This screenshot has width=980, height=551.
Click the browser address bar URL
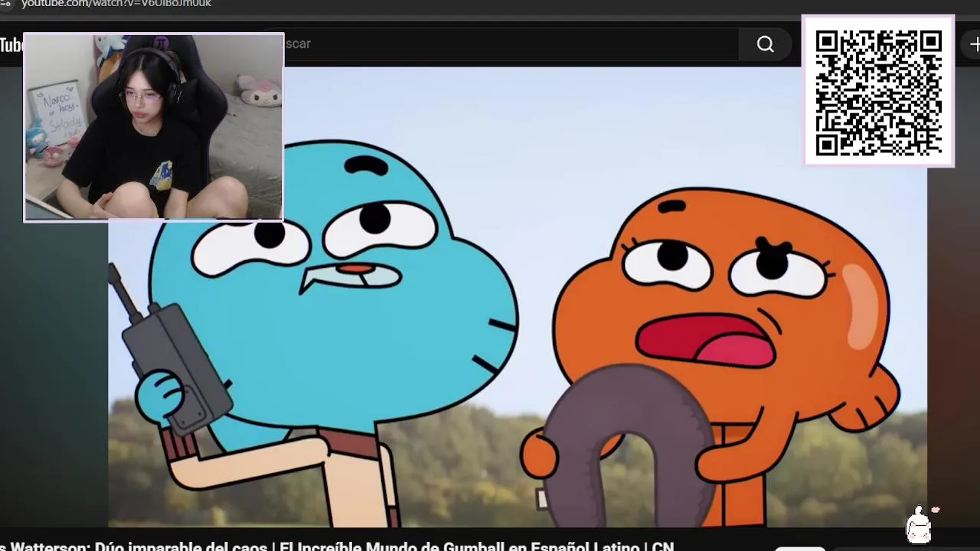(116, 4)
